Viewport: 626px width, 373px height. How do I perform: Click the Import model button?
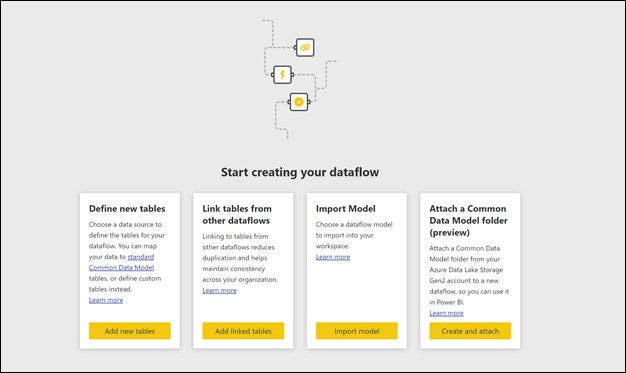click(357, 331)
